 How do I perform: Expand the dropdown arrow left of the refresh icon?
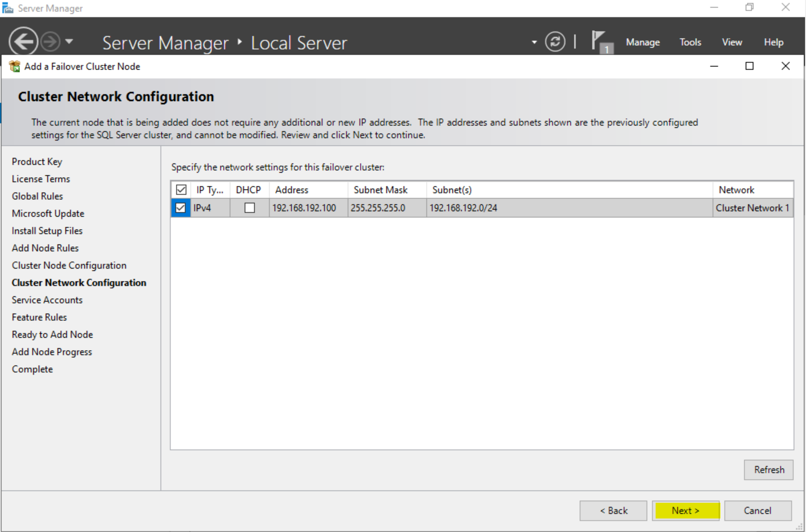[x=534, y=42]
